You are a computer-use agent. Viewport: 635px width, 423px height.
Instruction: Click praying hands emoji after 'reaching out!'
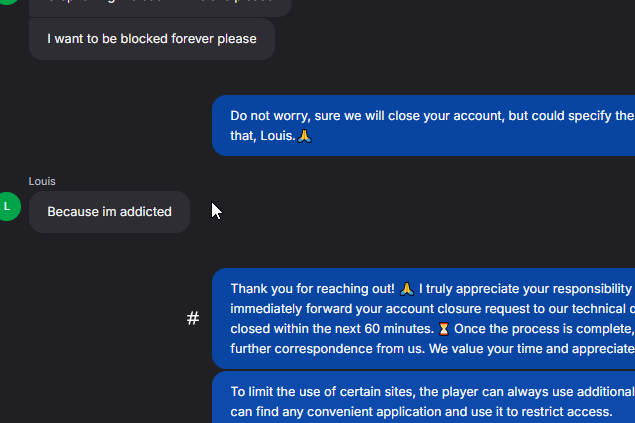(x=407, y=289)
